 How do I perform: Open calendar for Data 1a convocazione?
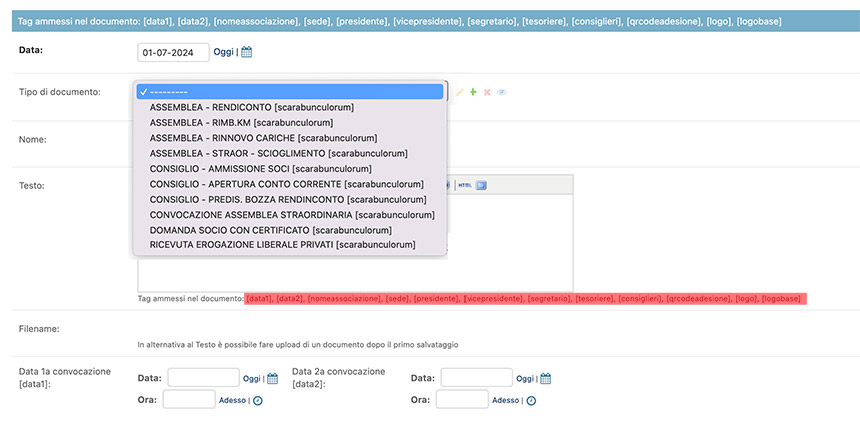(x=273, y=378)
